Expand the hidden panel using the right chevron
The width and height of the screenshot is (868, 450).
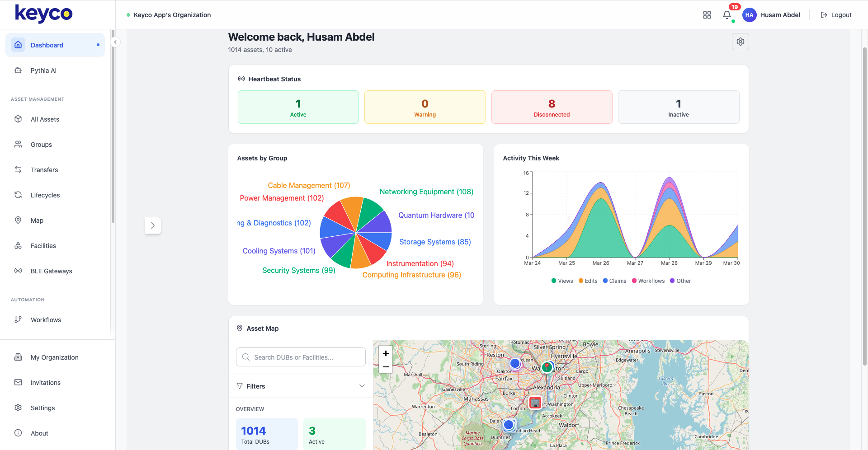pos(153,225)
